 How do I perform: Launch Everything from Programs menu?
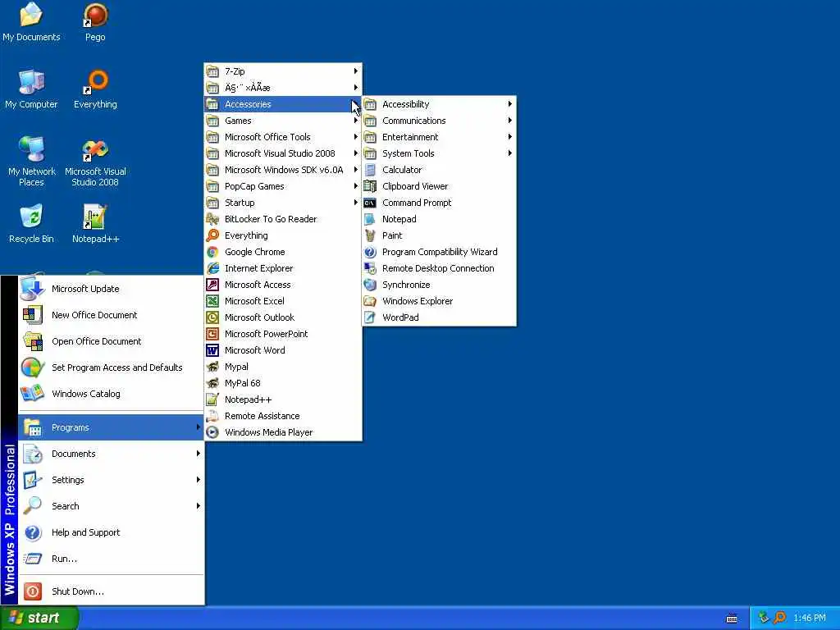283,235
